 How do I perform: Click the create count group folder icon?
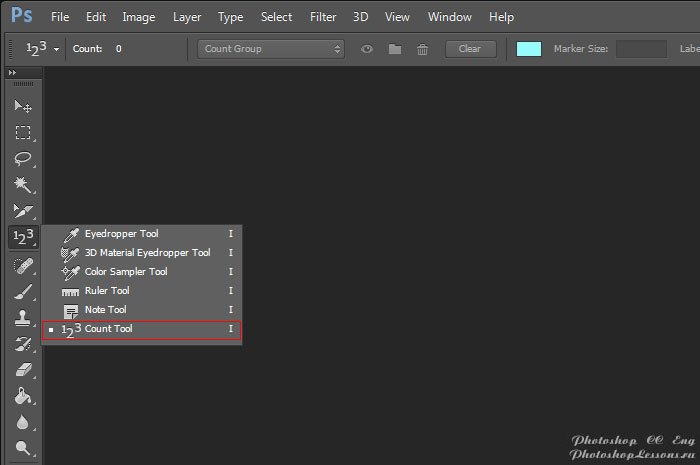(395, 49)
